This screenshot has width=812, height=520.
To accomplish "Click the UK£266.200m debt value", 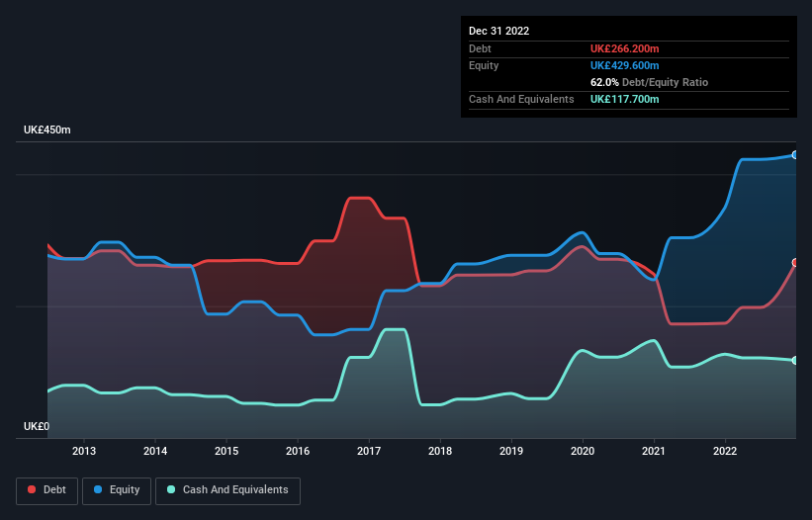I will coord(624,48).
